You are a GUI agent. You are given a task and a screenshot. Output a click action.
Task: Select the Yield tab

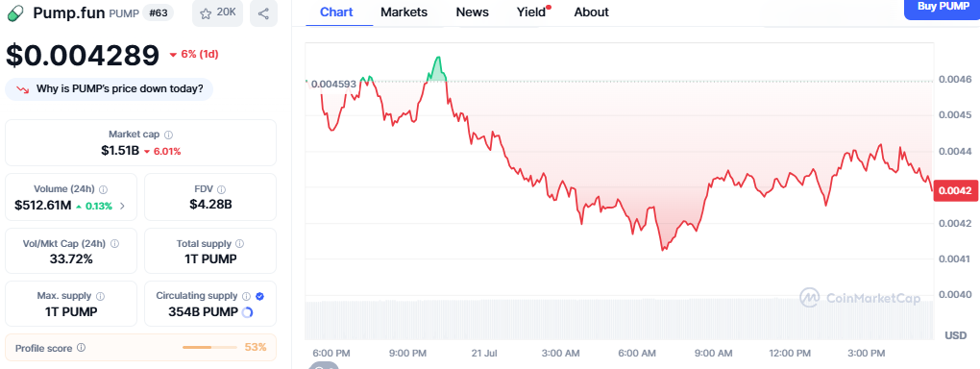click(531, 12)
